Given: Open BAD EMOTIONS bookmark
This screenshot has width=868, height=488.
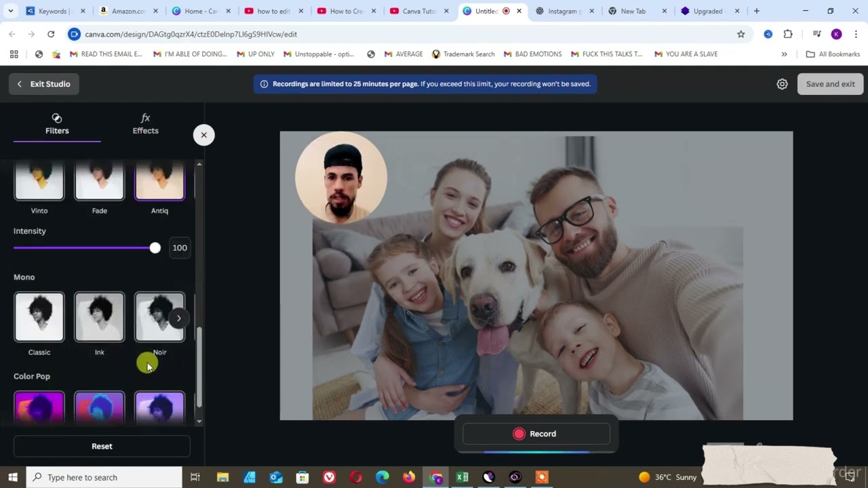Looking at the screenshot, I should coord(532,54).
